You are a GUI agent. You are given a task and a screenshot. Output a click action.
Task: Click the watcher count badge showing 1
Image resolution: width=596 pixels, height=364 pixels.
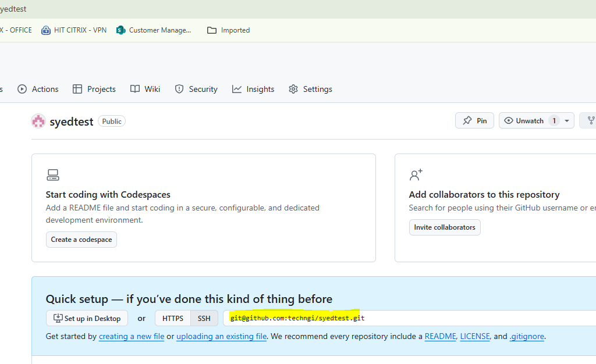pyautogui.click(x=554, y=121)
